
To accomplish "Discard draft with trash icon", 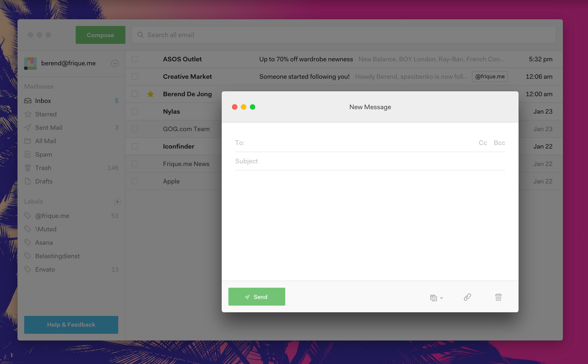I will [x=498, y=297].
